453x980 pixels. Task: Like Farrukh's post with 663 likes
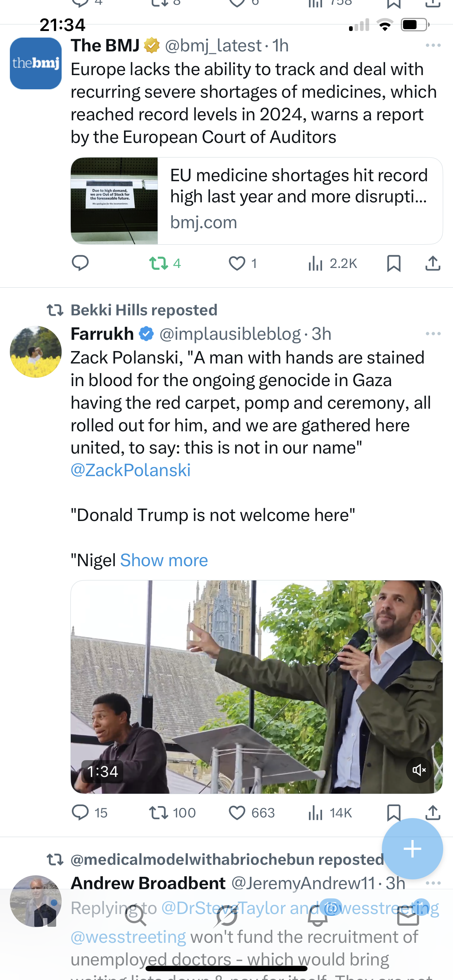237,813
